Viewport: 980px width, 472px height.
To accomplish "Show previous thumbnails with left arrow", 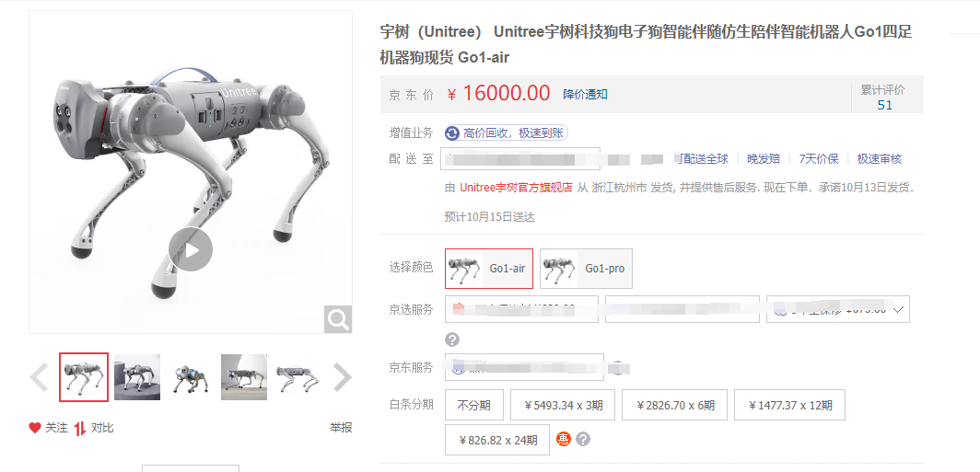I will (39, 377).
